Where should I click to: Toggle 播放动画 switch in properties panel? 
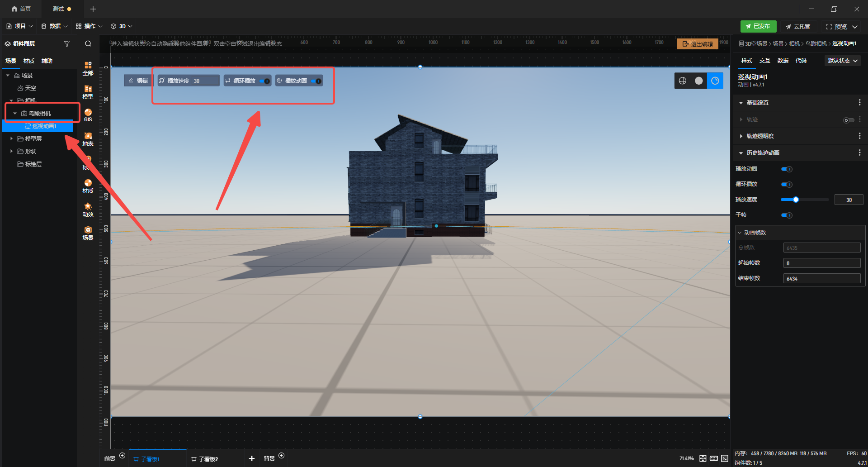[x=787, y=169]
